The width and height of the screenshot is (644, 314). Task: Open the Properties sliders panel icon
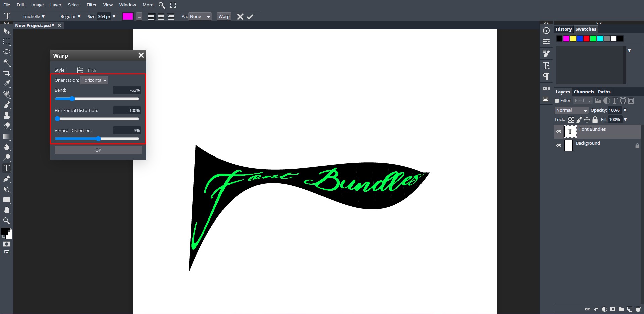point(546,41)
